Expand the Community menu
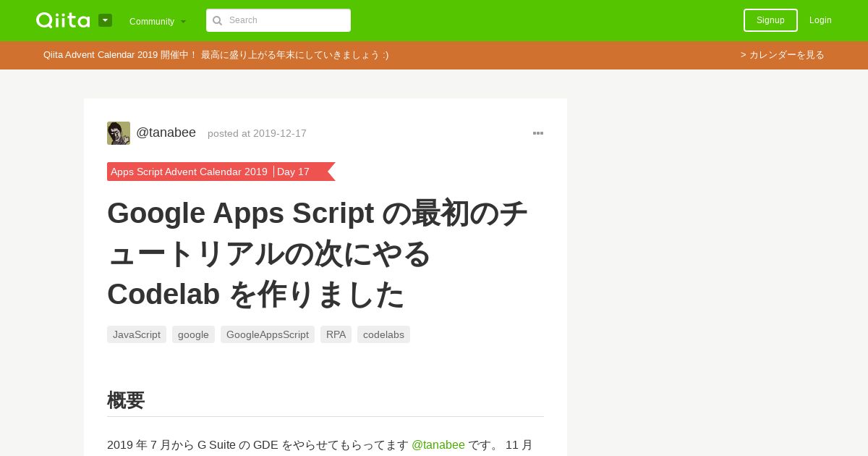This screenshot has height=456, width=868. coord(158,21)
